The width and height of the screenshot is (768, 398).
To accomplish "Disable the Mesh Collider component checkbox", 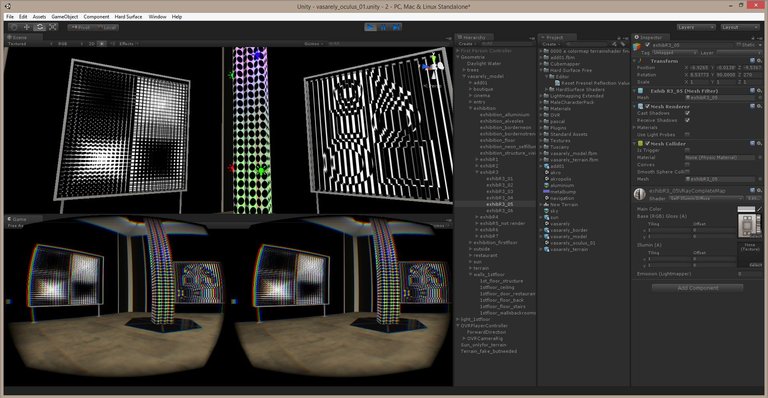I will coord(647,143).
